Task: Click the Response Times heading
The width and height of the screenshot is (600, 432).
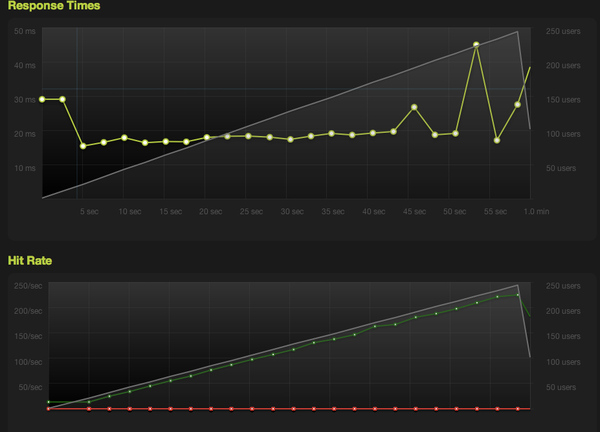Action: [x=54, y=6]
